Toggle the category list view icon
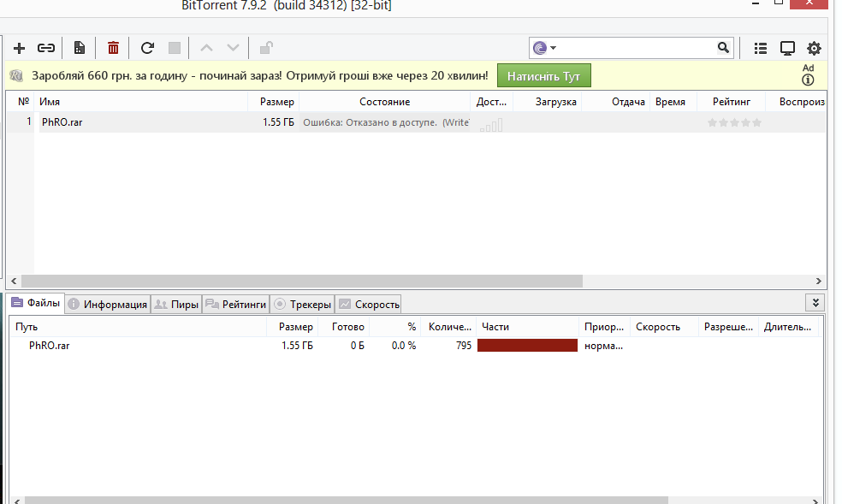The image size is (842, 504). point(761,48)
